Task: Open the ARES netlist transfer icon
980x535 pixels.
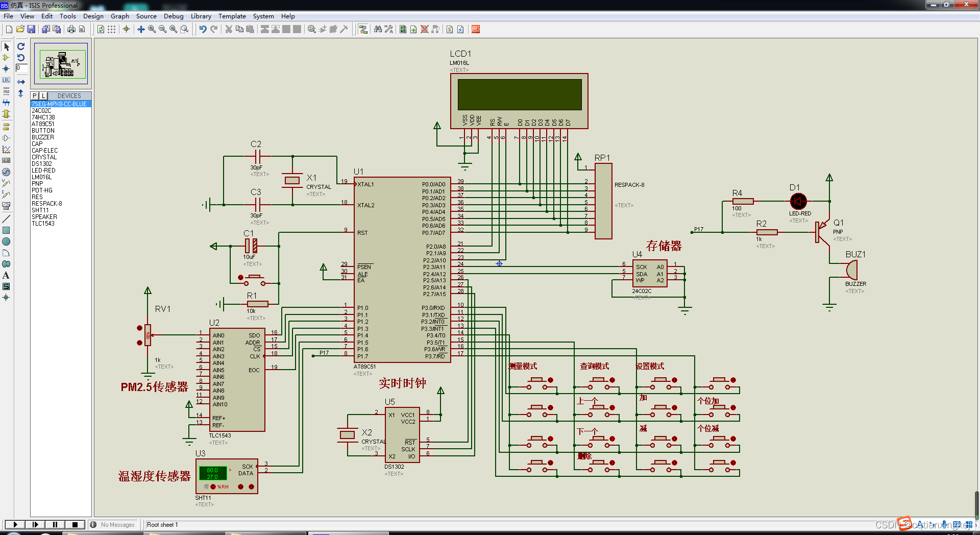Action: (476, 29)
